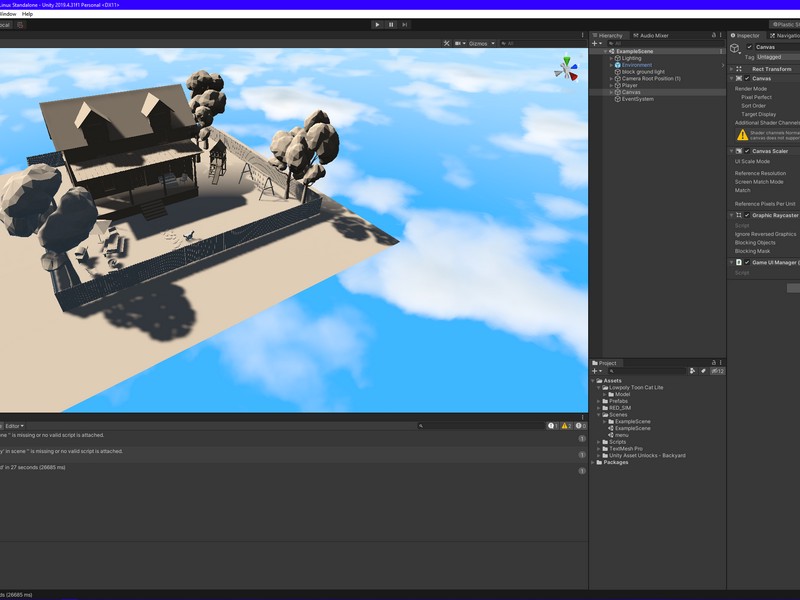Click the scene orientation gizmo
This screenshot has width=800, height=600.
[567, 69]
